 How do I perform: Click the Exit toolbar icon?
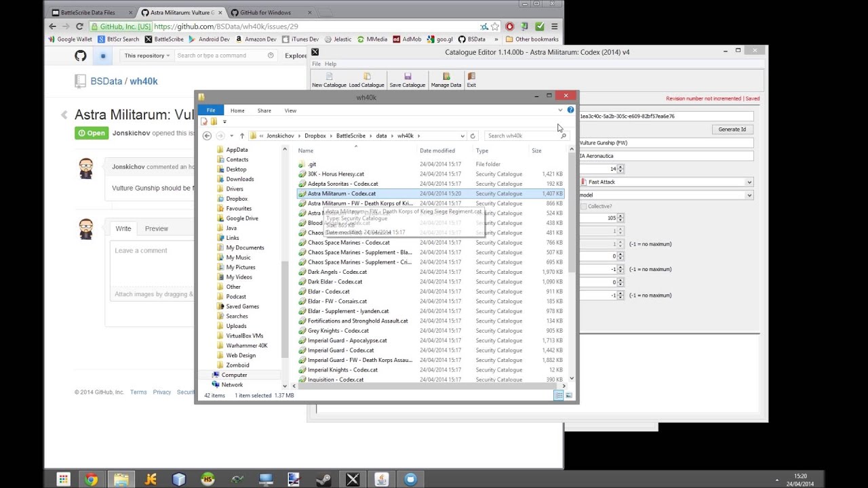(x=471, y=80)
